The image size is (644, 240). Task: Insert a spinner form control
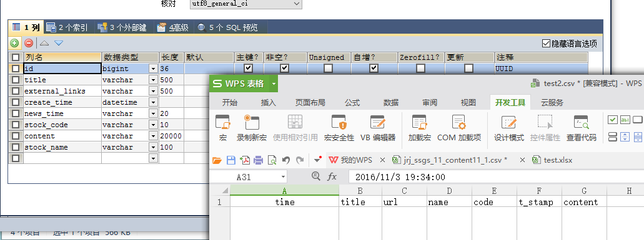coord(625,137)
